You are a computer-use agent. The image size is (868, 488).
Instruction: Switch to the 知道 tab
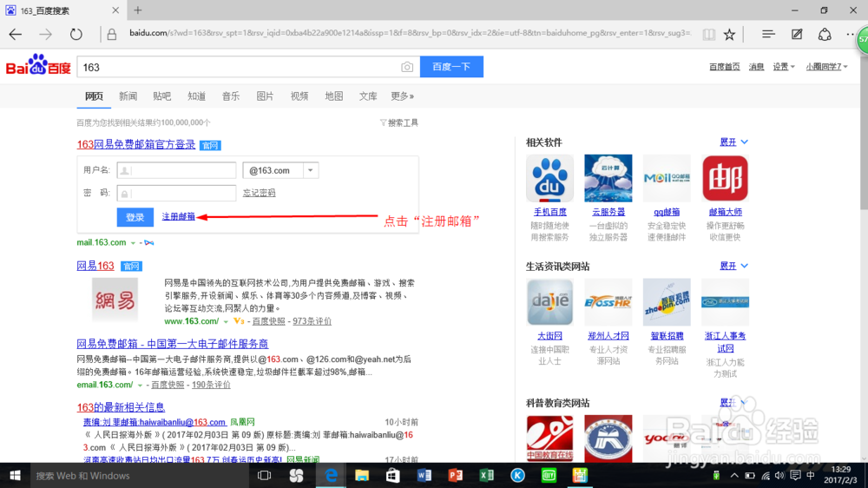[x=196, y=96]
